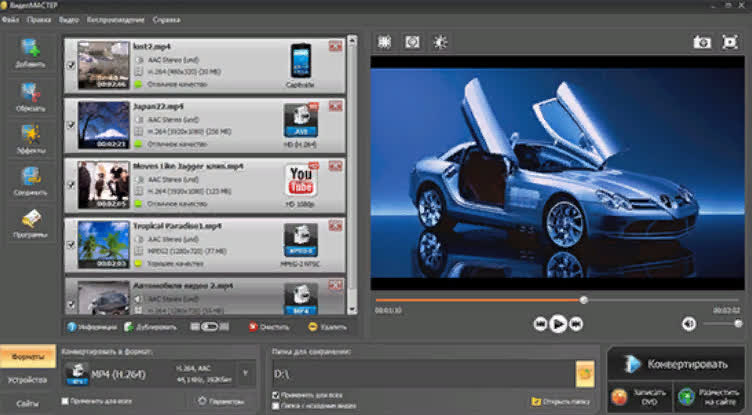The width and height of the screenshot is (752, 415).
Task: Enable the 'Применить для всех' format checkbox
Action: [65, 401]
